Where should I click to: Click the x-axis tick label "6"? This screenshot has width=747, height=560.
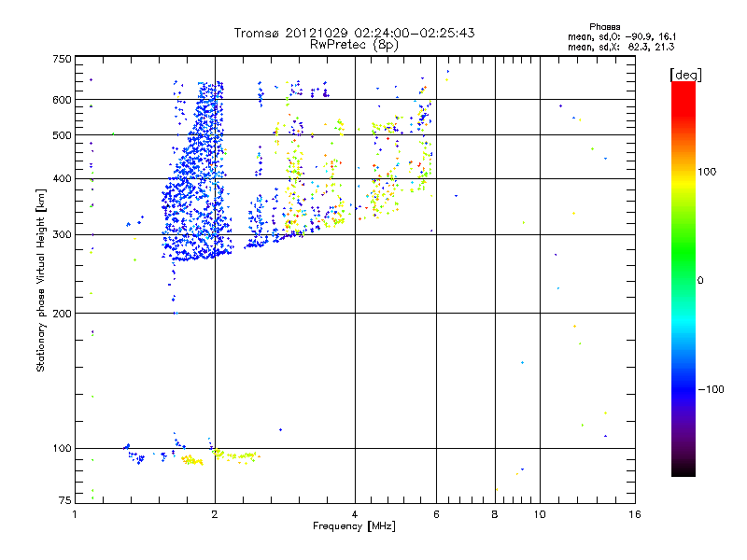pyautogui.click(x=436, y=514)
